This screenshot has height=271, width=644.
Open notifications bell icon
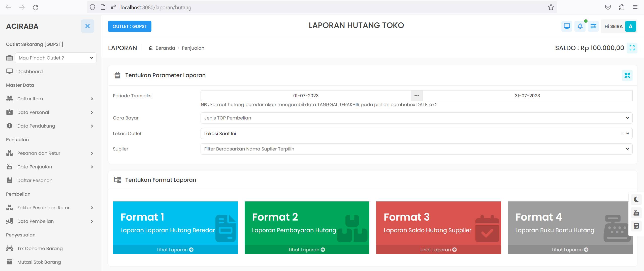pyautogui.click(x=580, y=26)
